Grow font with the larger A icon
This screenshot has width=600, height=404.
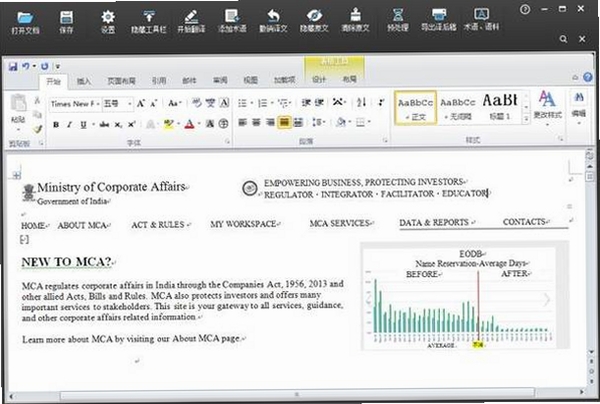click(x=141, y=103)
